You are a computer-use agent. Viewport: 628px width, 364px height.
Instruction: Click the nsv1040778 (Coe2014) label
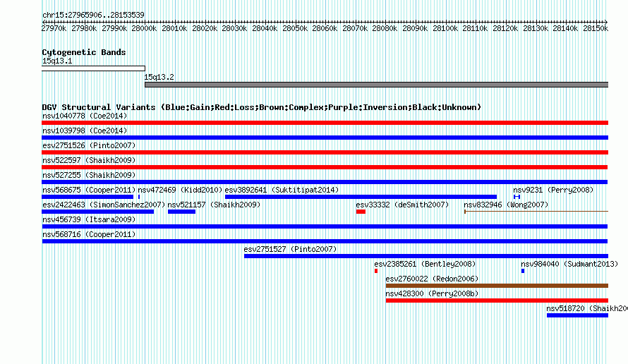(x=85, y=116)
